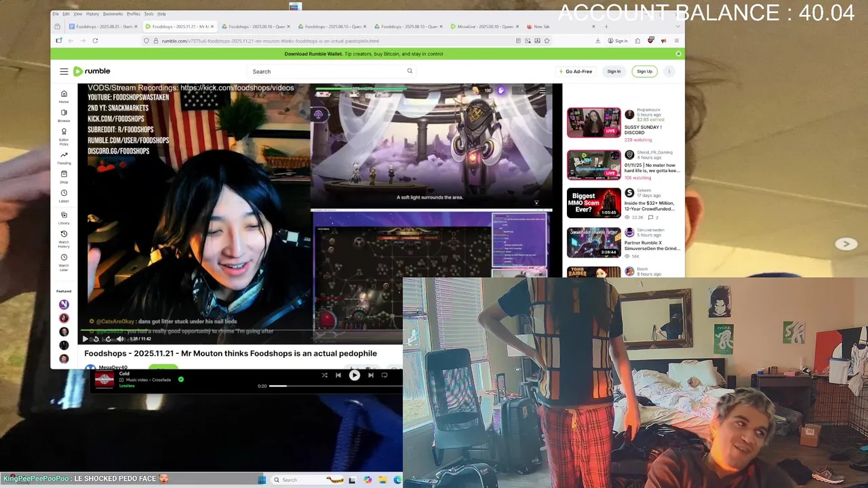Open Rumble's three-dot more options menu
The width and height of the screenshot is (868, 488).
tap(669, 71)
